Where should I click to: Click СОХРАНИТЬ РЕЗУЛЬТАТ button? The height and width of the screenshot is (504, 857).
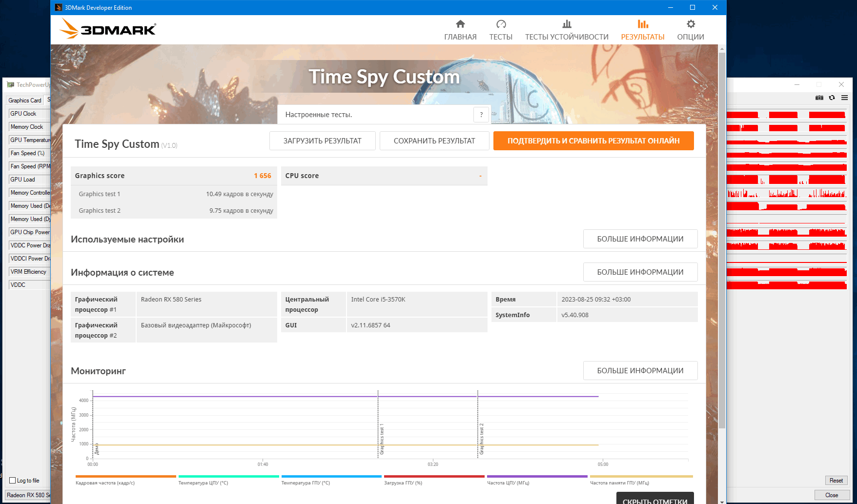(434, 141)
